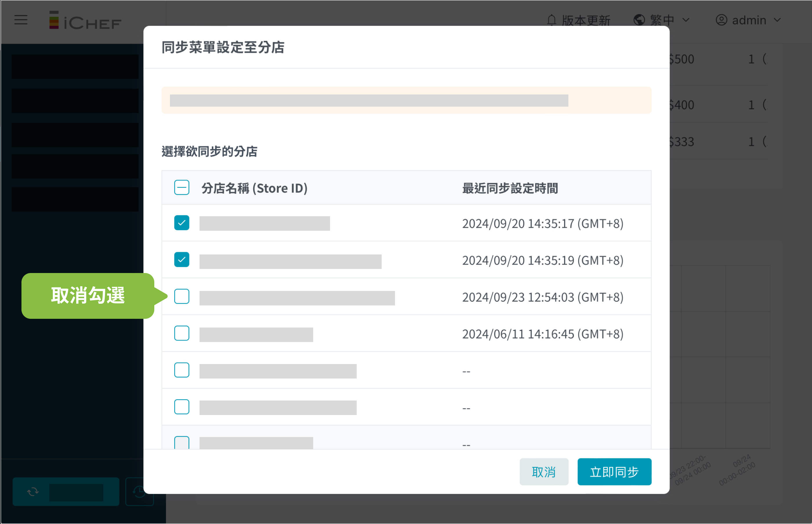Screen dimensions: 812x524
Task: Open the admin account dropdown chevron
Action: point(777,20)
